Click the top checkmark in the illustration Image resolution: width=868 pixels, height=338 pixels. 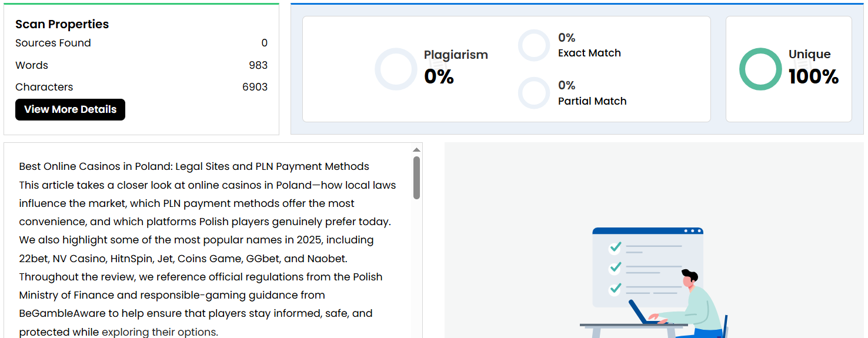tap(615, 247)
